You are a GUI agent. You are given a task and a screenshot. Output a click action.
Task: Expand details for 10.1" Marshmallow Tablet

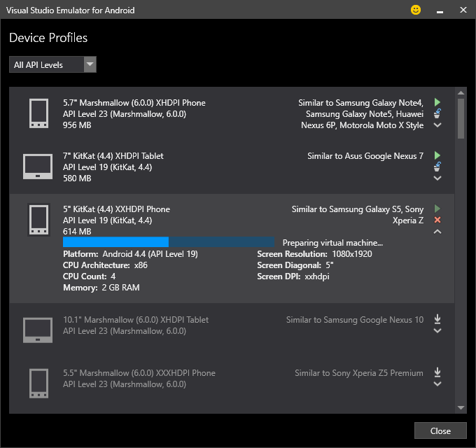pyautogui.click(x=437, y=330)
